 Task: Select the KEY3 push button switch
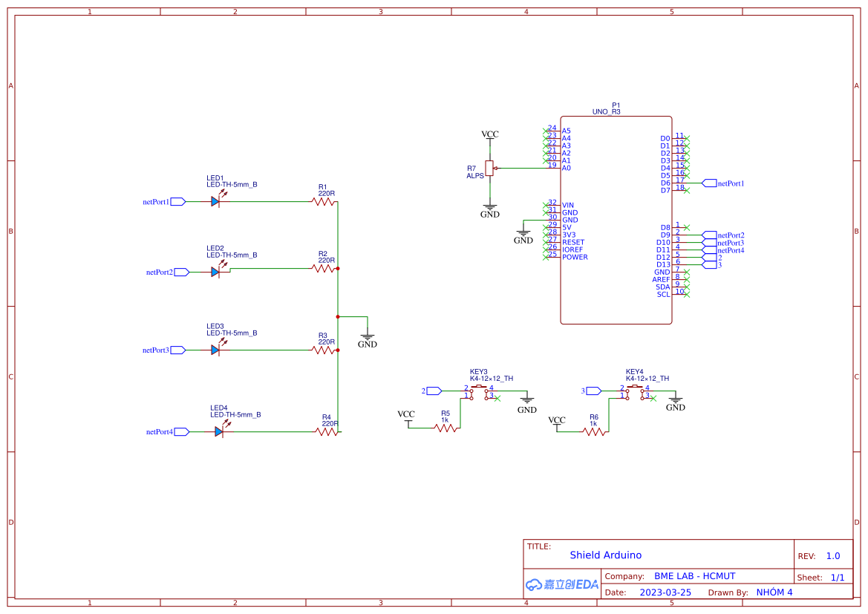point(479,392)
